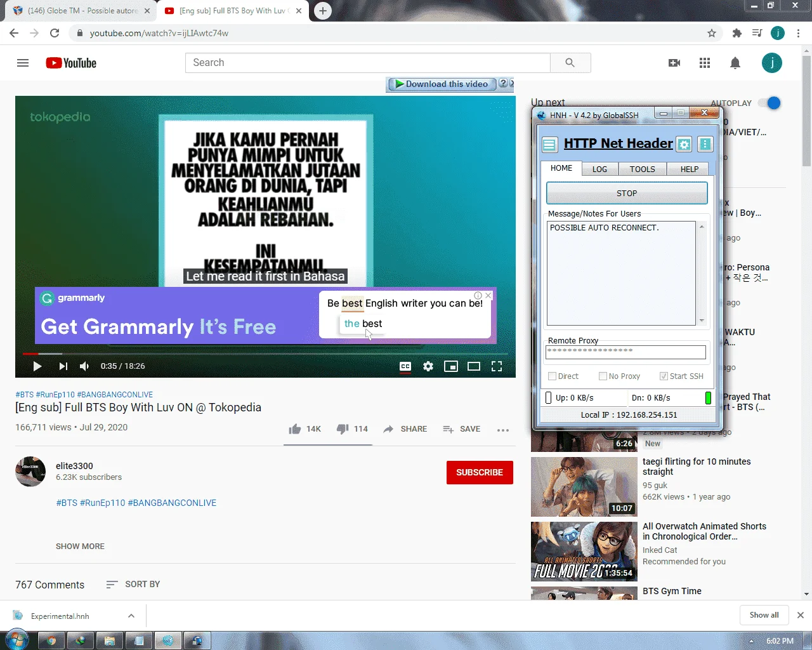Open the help icon beside Download button

coord(503,83)
